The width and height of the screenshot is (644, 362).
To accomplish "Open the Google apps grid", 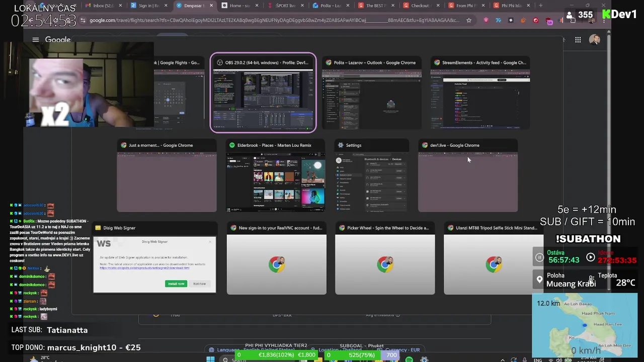I will 578,40.
